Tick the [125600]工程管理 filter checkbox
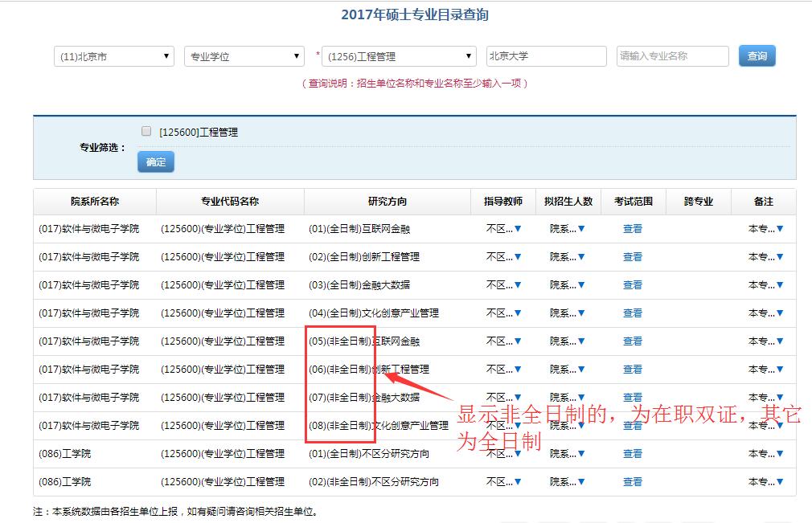The height and width of the screenshot is (523, 812). tap(146, 131)
